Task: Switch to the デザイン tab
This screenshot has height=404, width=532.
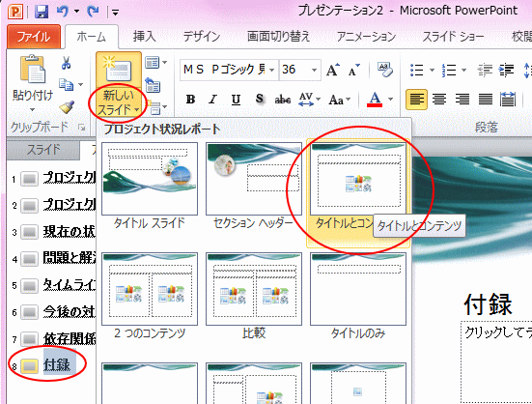Action: 202,37
